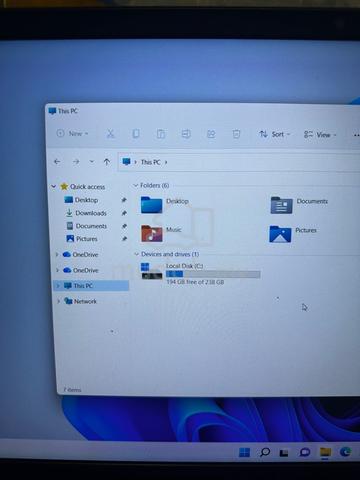Select Downloads in Quick access
The image size is (360, 480).
(x=91, y=213)
